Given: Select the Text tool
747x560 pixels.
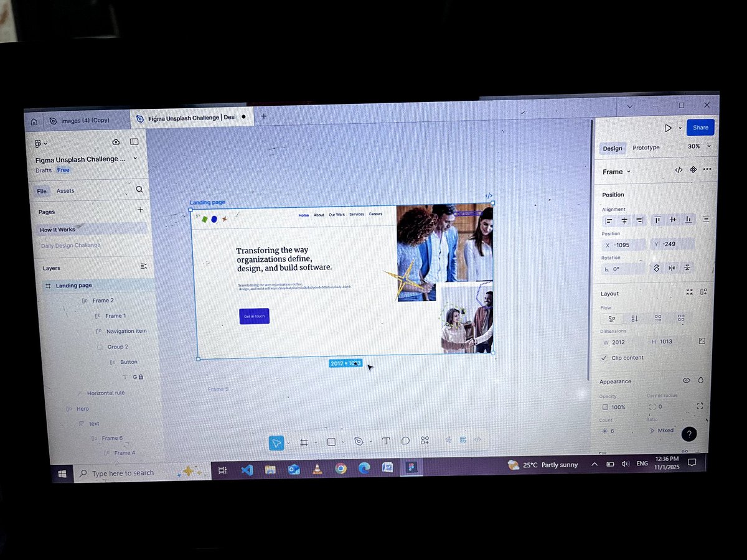Looking at the screenshot, I should 386,441.
